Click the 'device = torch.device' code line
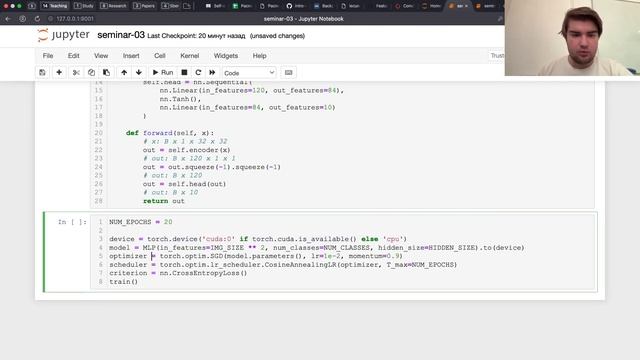 point(258,239)
